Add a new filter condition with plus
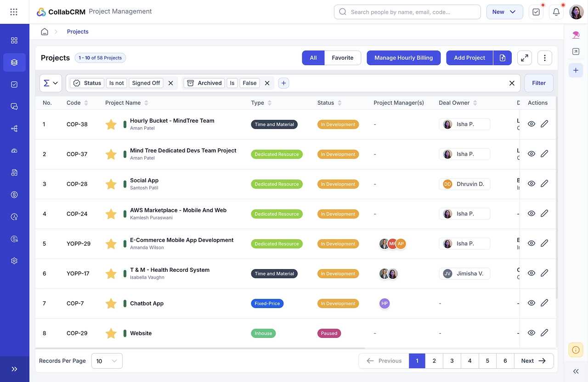Screen dimensions: 588x382 click(283, 83)
